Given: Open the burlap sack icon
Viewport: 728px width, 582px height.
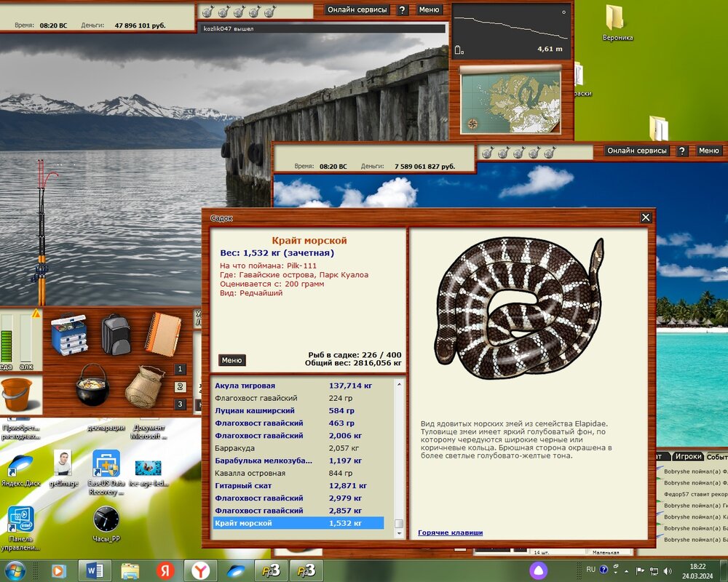Looking at the screenshot, I should pos(143,386).
